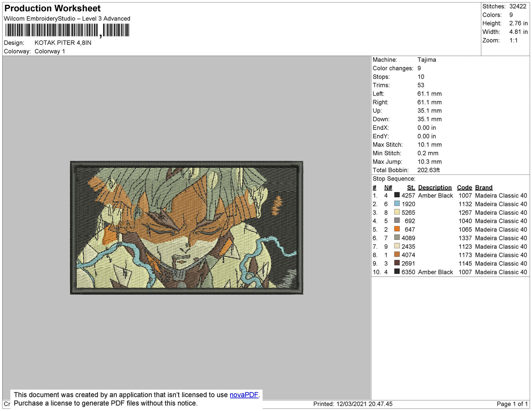Click the orange 1065 thread swatch
The height and width of the screenshot is (411, 532).
coord(397,229)
